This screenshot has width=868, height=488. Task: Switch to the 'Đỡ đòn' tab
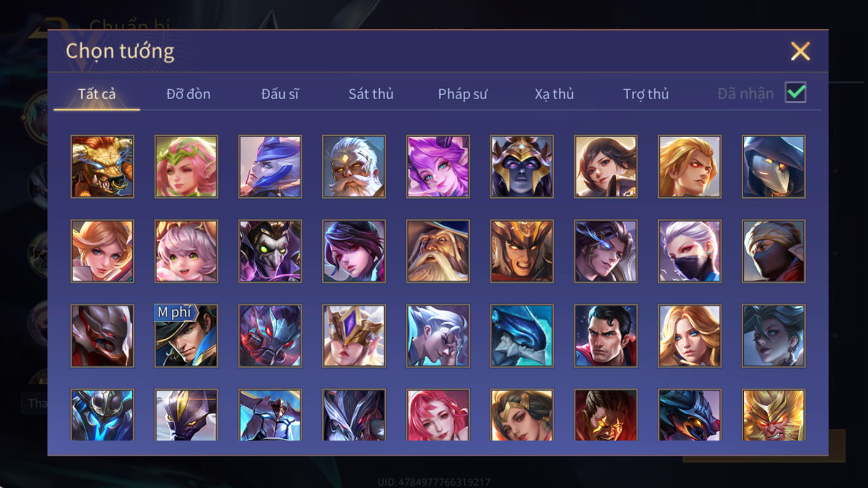pyautogui.click(x=188, y=94)
